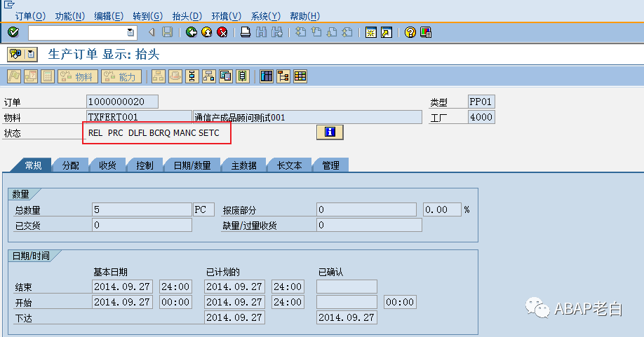
Task: Click the order number field 1000000020
Action: pyautogui.click(x=122, y=102)
